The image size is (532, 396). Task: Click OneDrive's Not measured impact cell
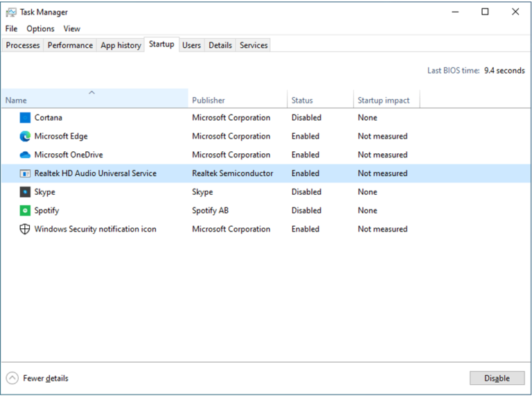coord(382,155)
